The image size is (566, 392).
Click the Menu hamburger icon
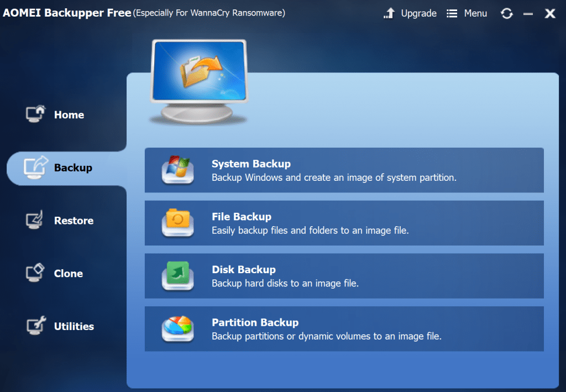point(452,14)
